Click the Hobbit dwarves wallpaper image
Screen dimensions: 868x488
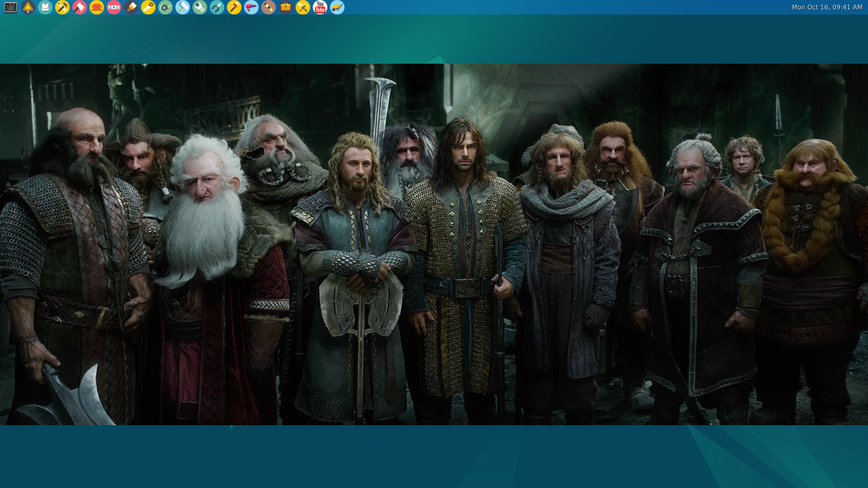(434, 244)
